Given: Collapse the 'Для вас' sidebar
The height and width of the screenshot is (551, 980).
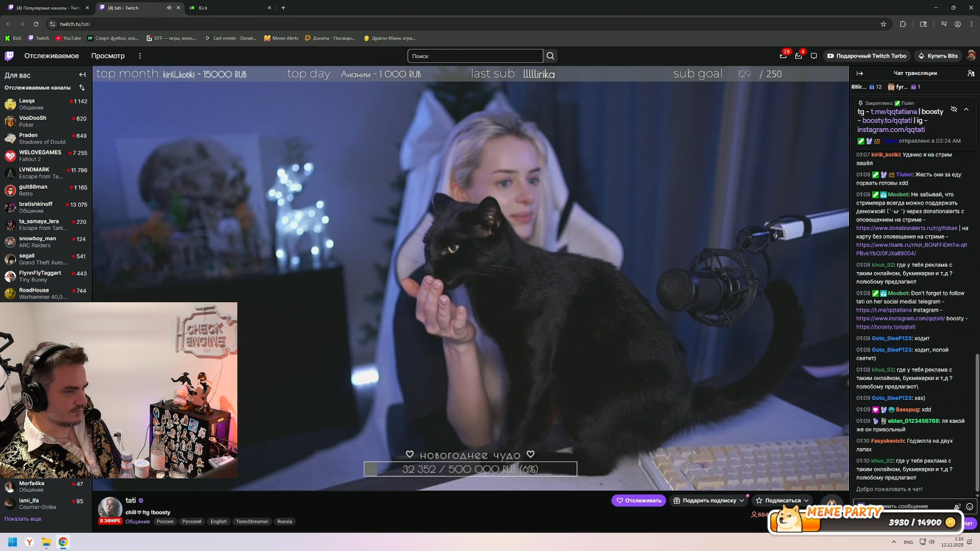Looking at the screenshot, I should tap(82, 75).
